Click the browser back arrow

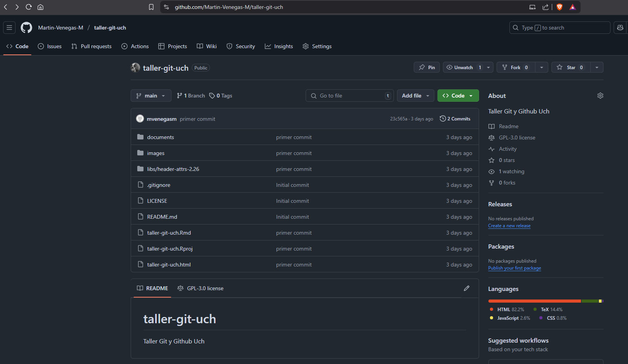[x=5, y=7]
